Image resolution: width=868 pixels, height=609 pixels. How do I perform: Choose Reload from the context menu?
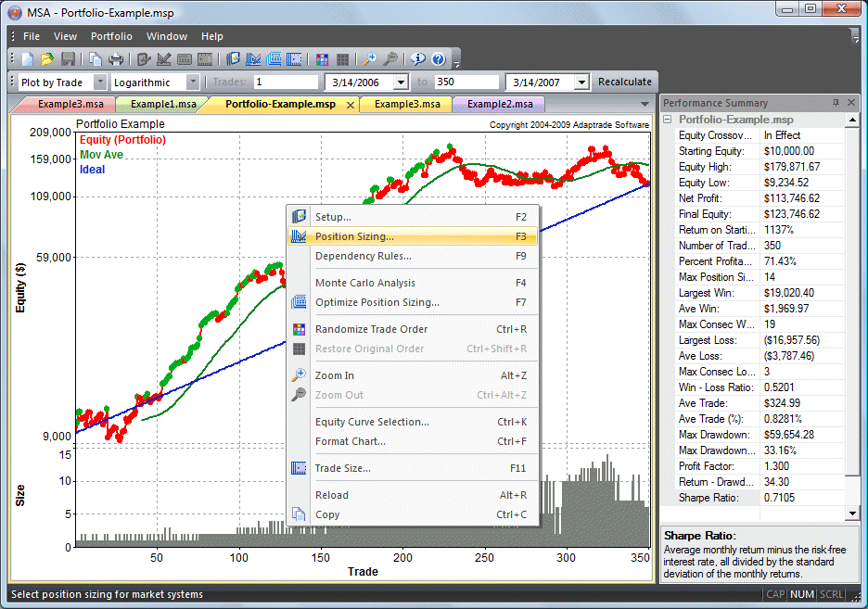coord(413,495)
